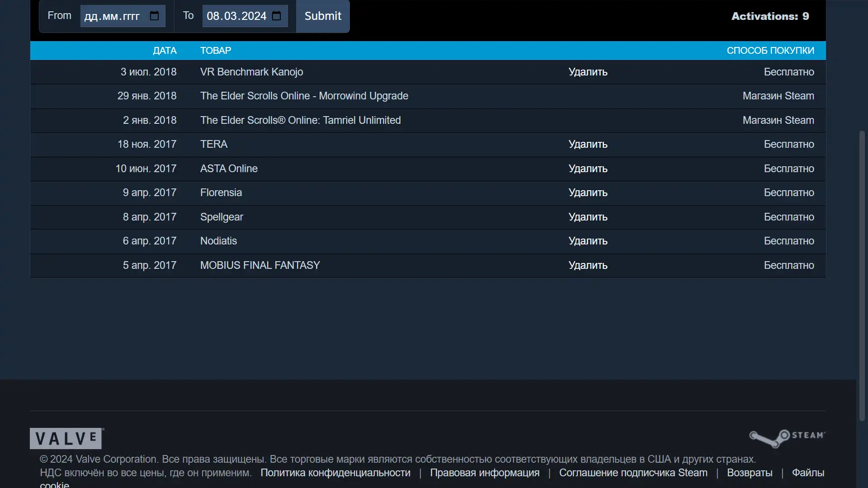Select The Elder Scrolls Online - Morrowind Upgrade
The height and width of the screenshot is (488, 868).
[304, 96]
